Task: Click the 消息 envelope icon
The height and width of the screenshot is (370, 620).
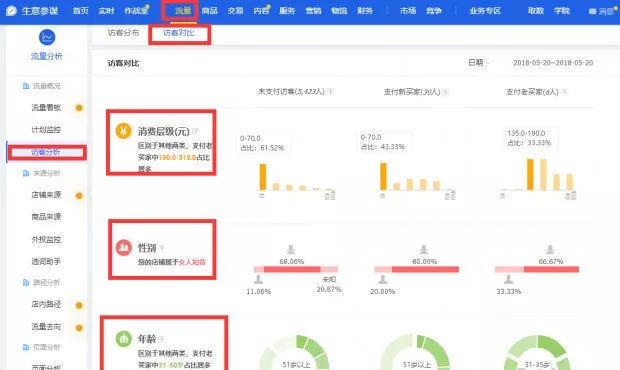Action: 592,11
